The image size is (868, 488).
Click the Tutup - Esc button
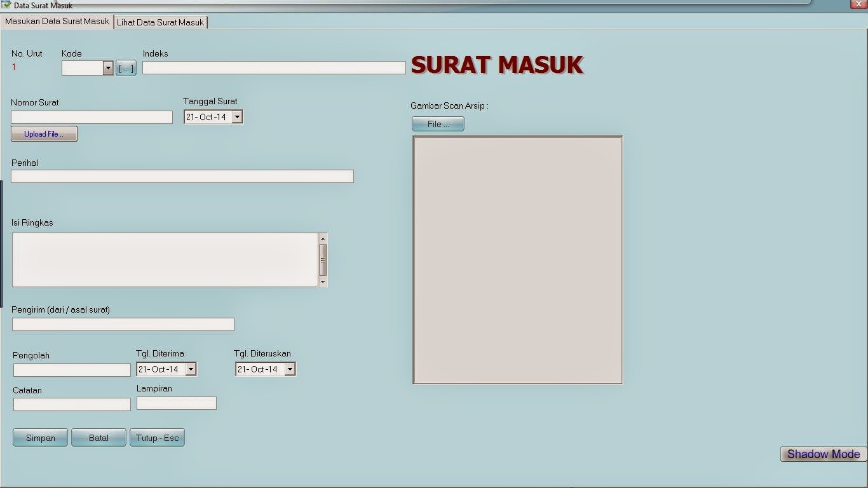tap(157, 438)
